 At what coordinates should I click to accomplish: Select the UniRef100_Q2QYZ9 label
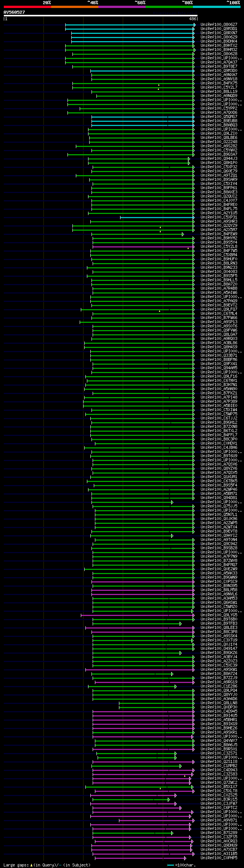pos(219,226)
